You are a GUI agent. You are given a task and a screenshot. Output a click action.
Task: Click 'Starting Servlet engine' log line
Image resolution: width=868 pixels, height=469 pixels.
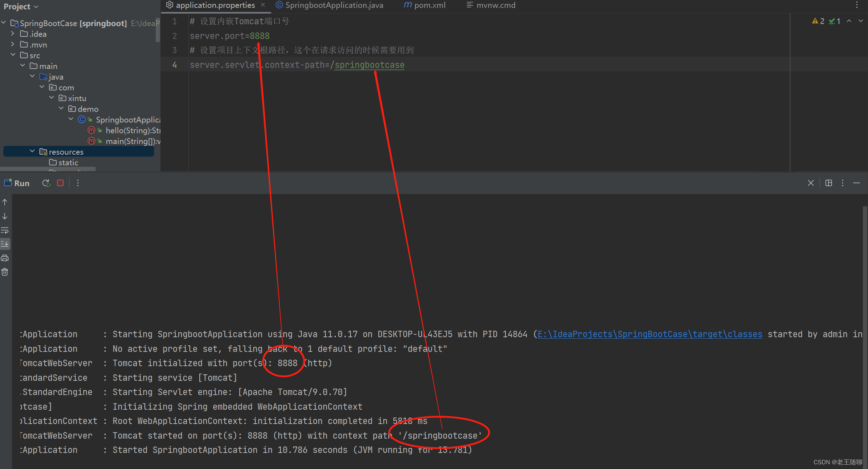tap(230, 392)
